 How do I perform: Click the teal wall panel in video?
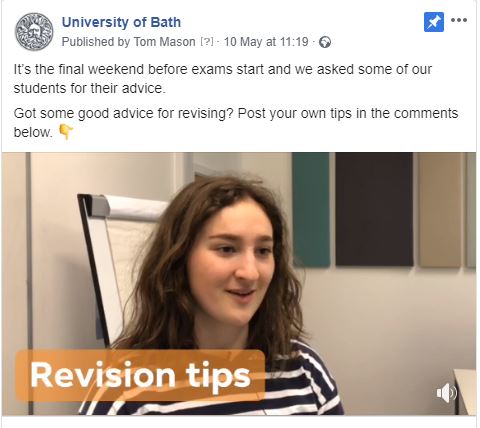click(311, 209)
